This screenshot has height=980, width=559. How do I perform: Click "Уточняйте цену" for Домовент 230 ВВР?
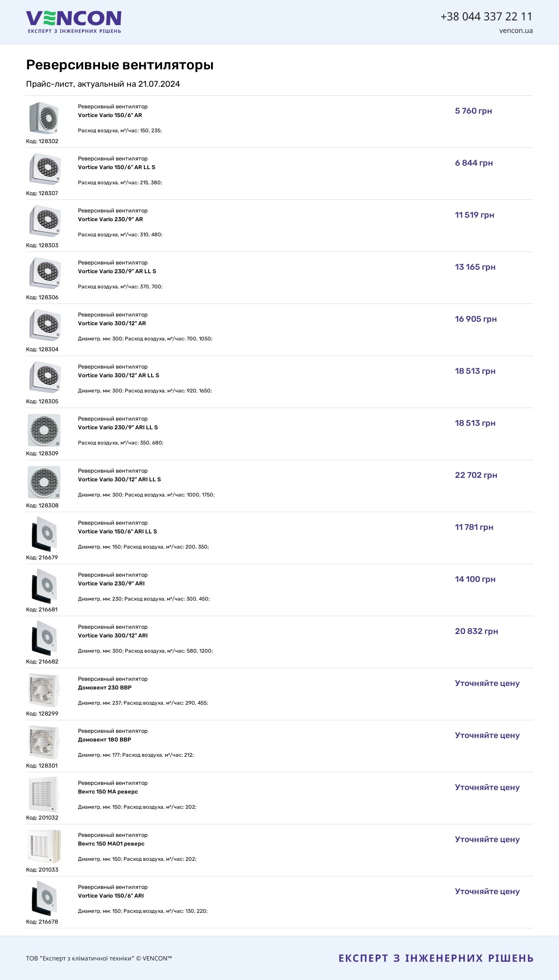coord(487,683)
